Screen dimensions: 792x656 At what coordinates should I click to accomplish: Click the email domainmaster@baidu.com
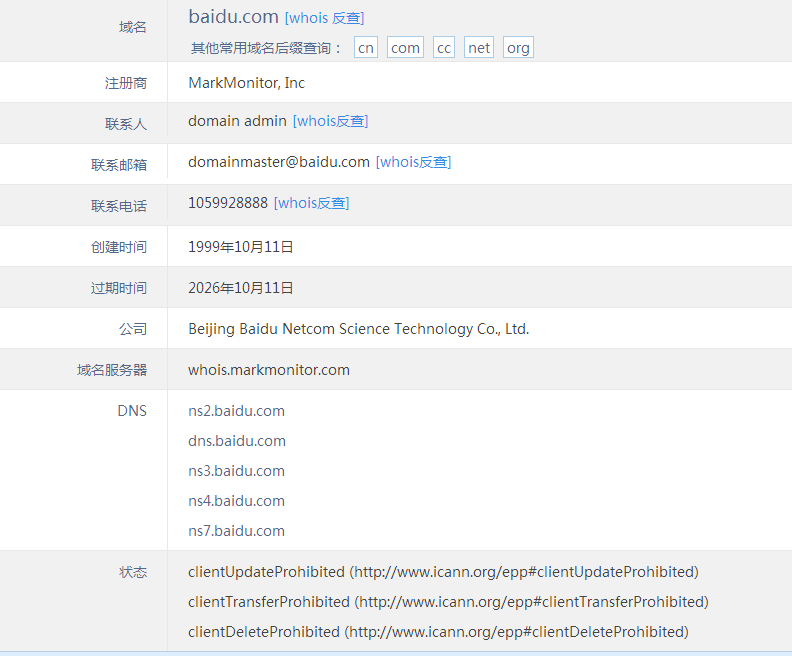coord(279,162)
